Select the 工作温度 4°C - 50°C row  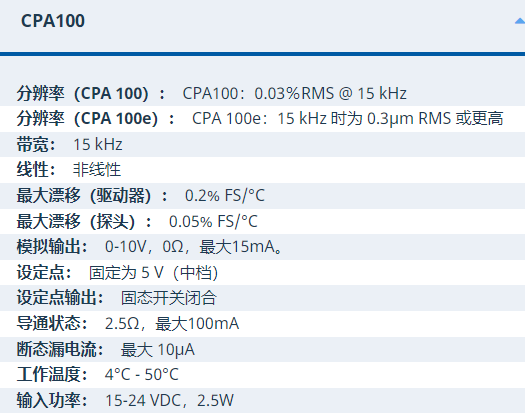click(262, 375)
